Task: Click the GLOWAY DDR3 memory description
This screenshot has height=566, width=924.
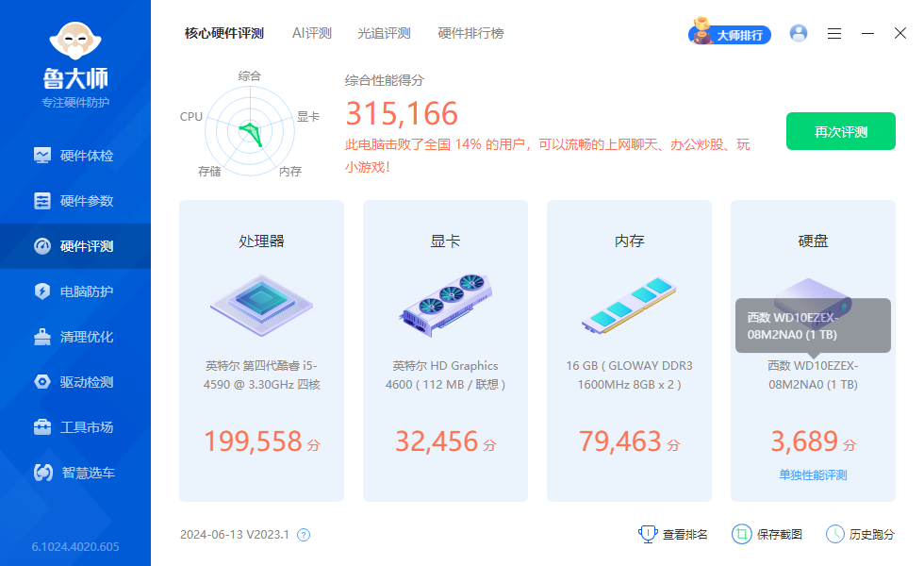Action: click(630, 375)
